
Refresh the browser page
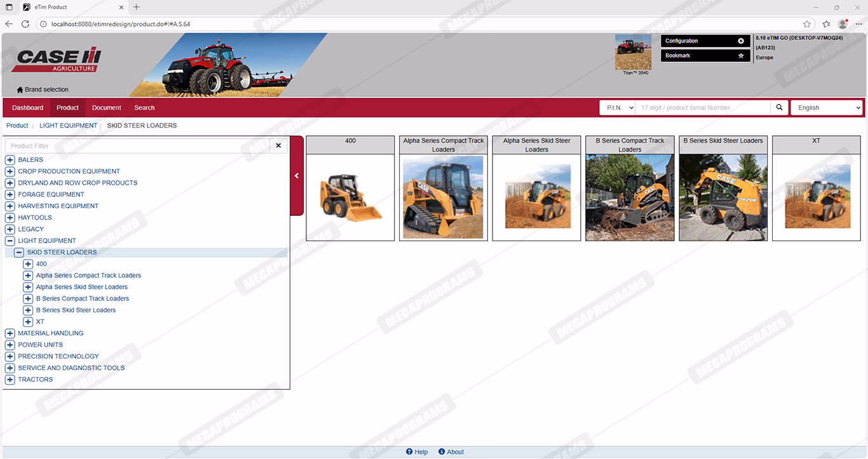pyautogui.click(x=25, y=24)
